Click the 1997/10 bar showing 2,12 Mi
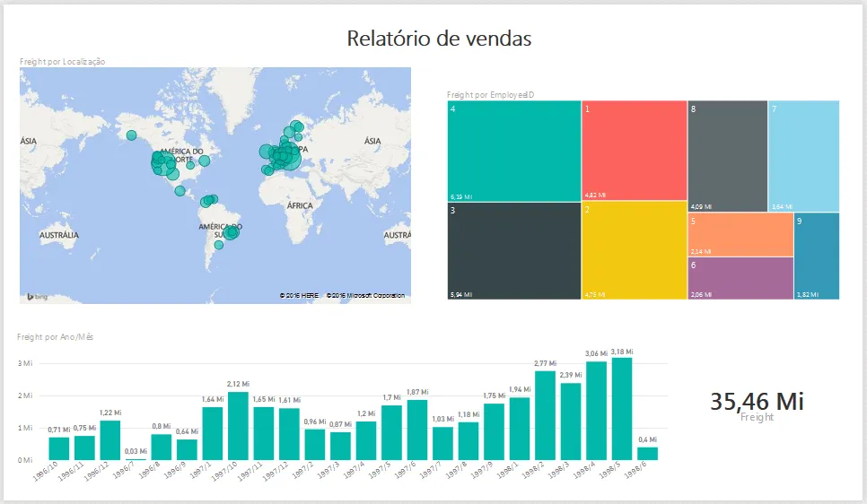 click(239, 426)
